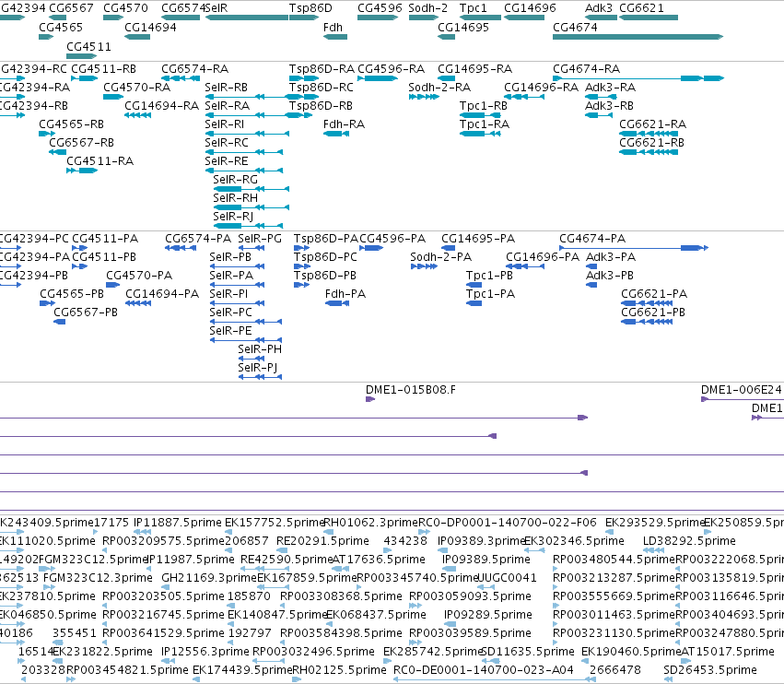
Task: Select the Adk3 gene label
Action: pos(599,8)
